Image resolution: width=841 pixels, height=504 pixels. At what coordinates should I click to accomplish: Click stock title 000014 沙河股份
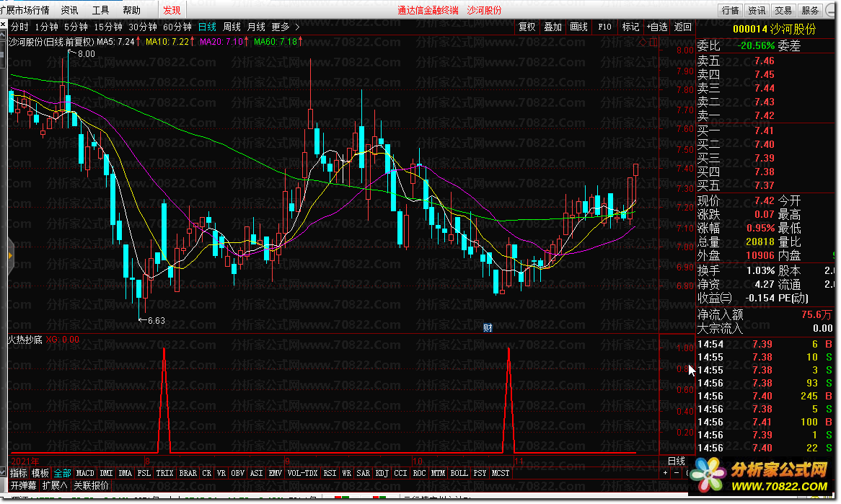tap(774, 29)
